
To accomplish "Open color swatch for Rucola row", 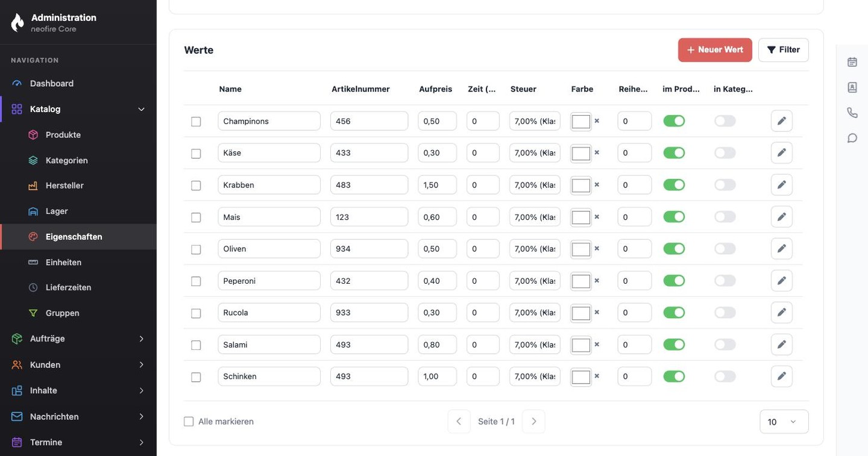I will coord(581,313).
